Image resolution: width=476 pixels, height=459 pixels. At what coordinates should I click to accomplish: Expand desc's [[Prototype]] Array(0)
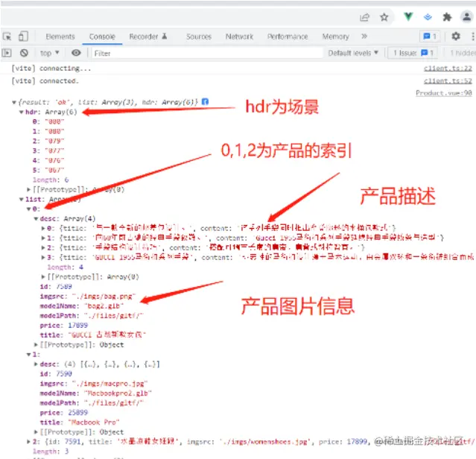(43, 277)
